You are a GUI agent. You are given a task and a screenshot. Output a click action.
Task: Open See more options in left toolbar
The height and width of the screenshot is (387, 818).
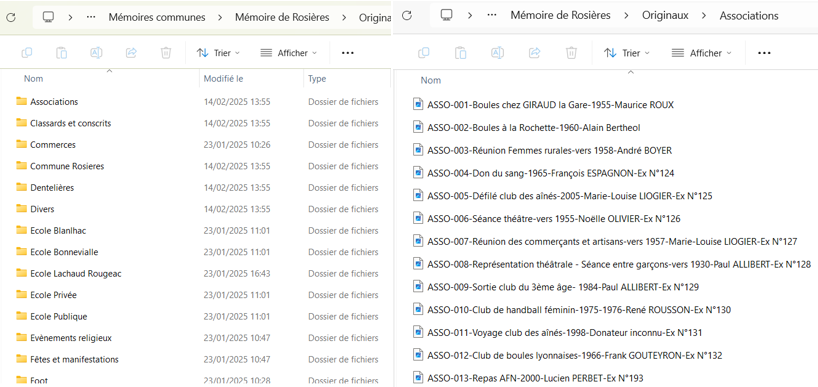347,53
